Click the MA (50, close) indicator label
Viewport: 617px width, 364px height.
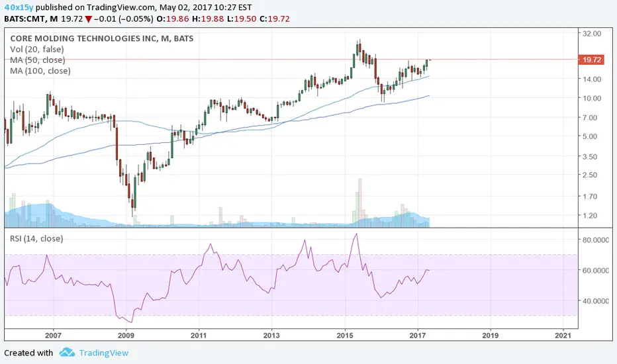coord(38,60)
